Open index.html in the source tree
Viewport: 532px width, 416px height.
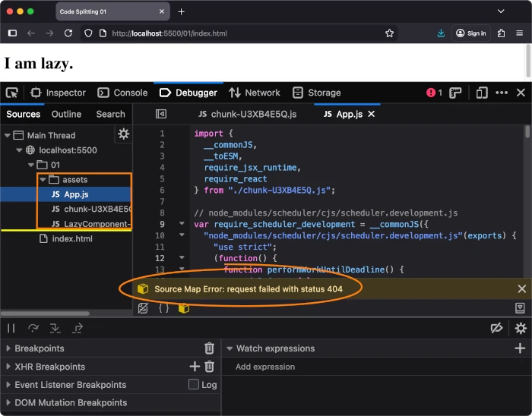[x=66, y=239]
